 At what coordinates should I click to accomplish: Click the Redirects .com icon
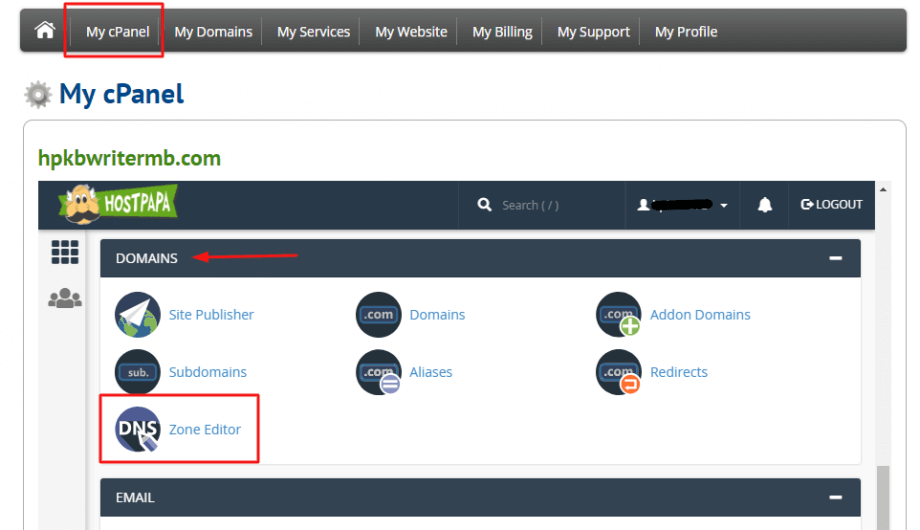pyautogui.click(x=619, y=372)
